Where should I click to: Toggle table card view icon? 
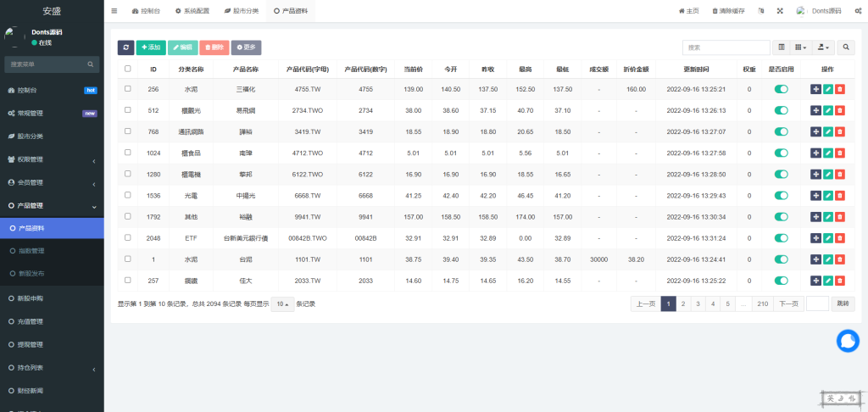pyautogui.click(x=781, y=47)
